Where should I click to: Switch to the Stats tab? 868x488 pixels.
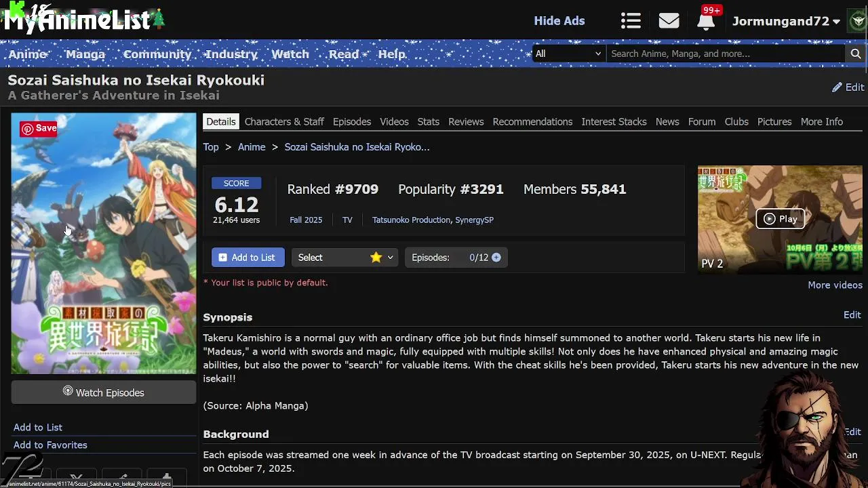429,122
